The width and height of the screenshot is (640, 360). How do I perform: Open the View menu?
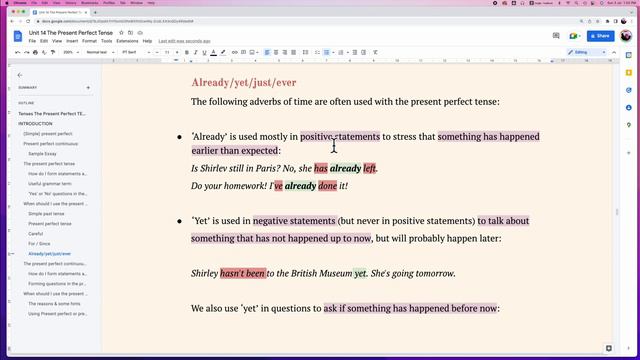(57, 41)
